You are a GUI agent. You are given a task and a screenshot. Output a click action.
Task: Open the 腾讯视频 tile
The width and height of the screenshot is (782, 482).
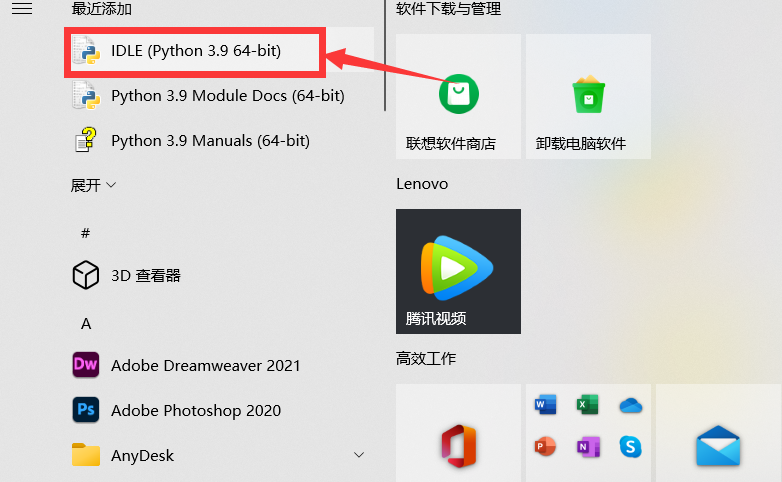click(x=458, y=271)
